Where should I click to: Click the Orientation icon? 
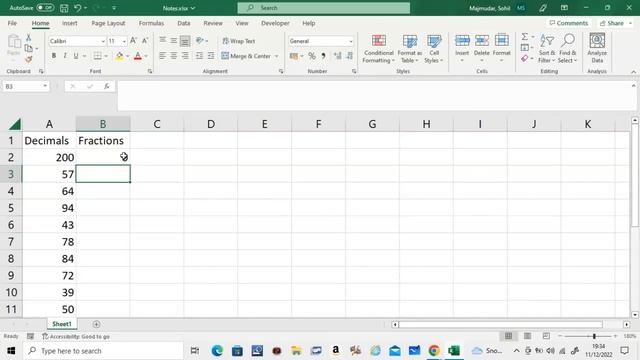(200, 40)
